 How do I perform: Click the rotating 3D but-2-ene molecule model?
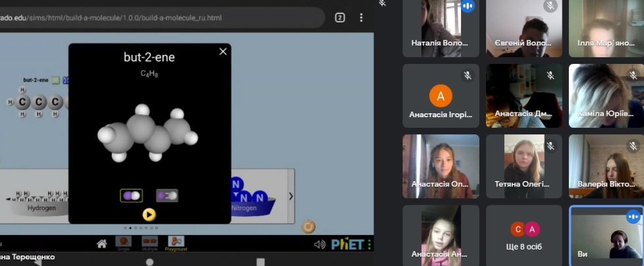148,132
